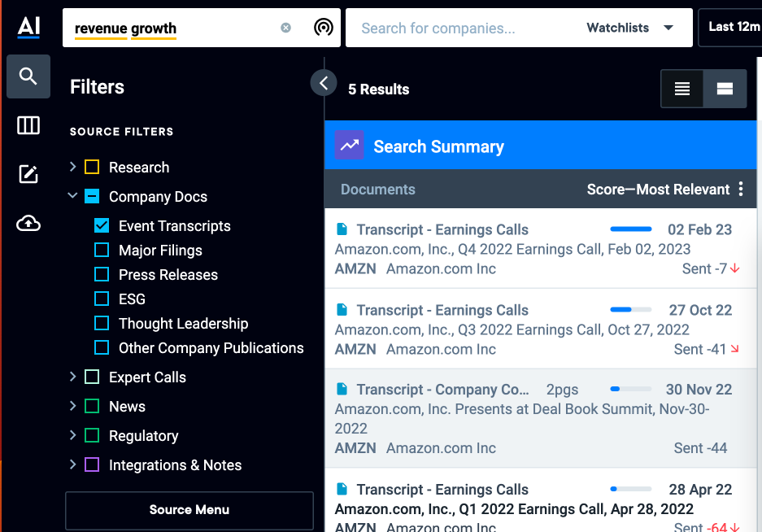762x532 pixels.
Task: Click the alert broadcast icon in search bar
Action: 323,27
